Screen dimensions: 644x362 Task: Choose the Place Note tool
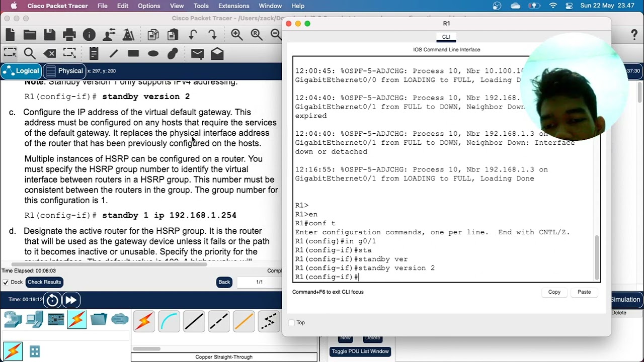(x=94, y=53)
